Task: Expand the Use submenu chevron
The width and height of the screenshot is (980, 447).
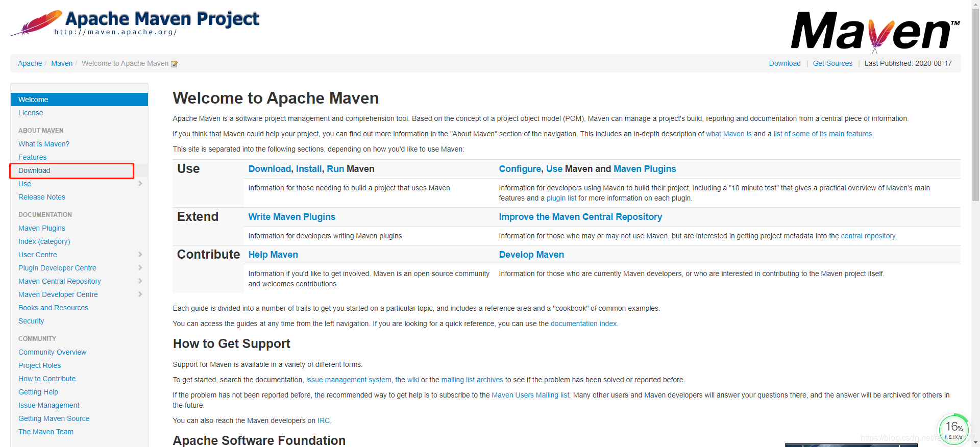Action: pyautogui.click(x=140, y=184)
